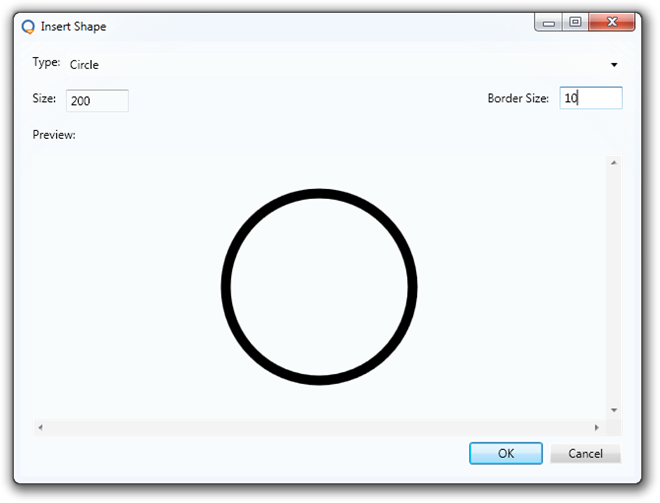Click the preview scroll up arrow
The image size is (660, 503).
click(614, 162)
